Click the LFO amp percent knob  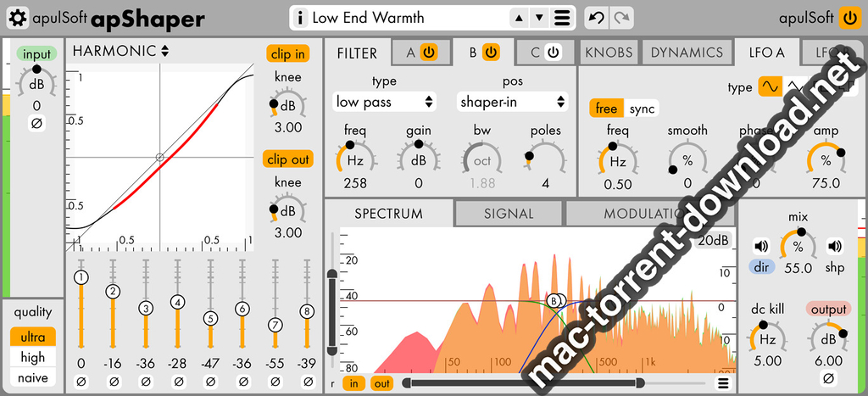(x=826, y=160)
